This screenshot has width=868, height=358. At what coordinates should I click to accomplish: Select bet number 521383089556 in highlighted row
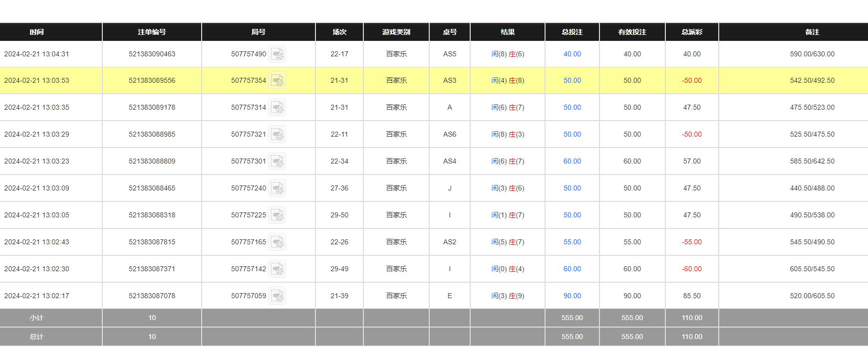click(x=152, y=80)
